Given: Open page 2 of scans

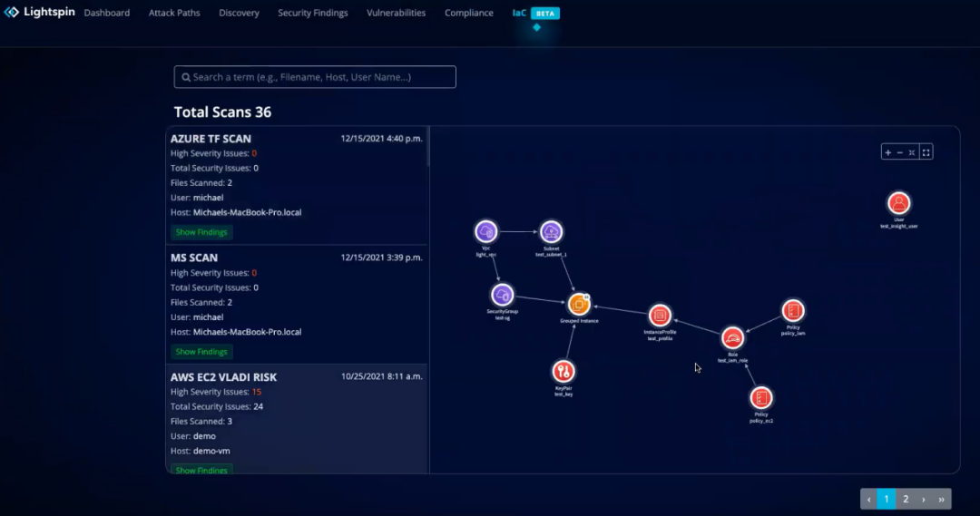Looking at the screenshot, I should pyautogui.click(x=906, y=499).
